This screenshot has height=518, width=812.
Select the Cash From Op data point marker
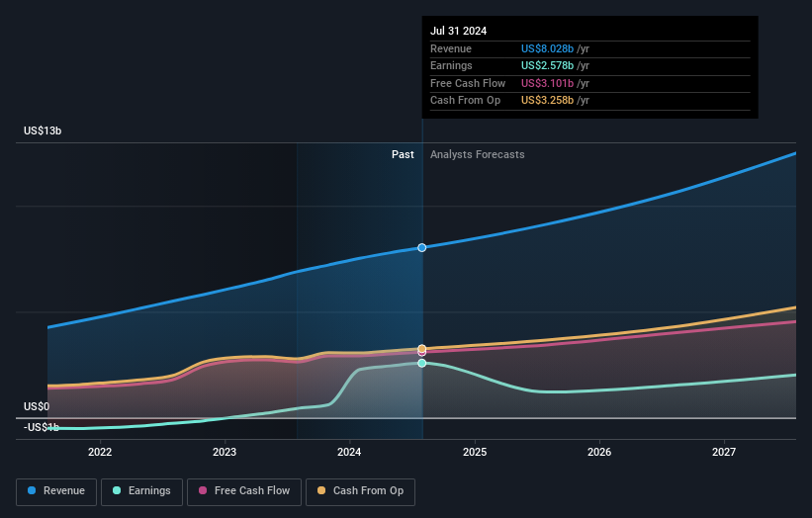[422, 348]
